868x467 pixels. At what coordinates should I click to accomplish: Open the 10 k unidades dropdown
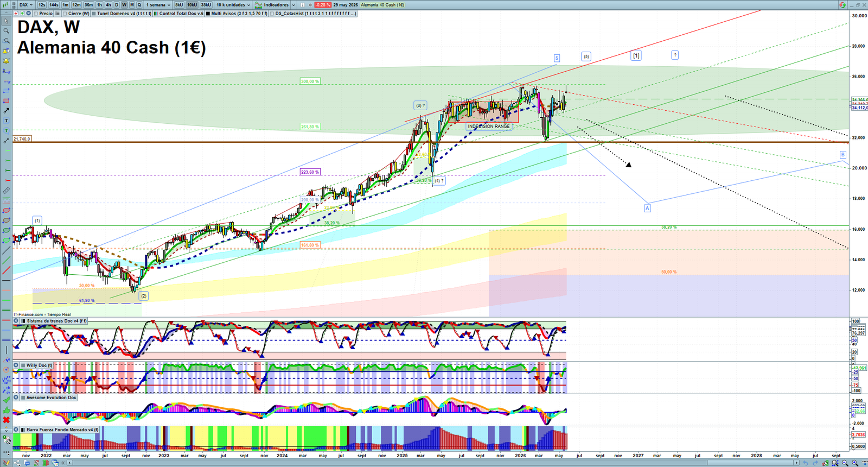tap(233, 5)
